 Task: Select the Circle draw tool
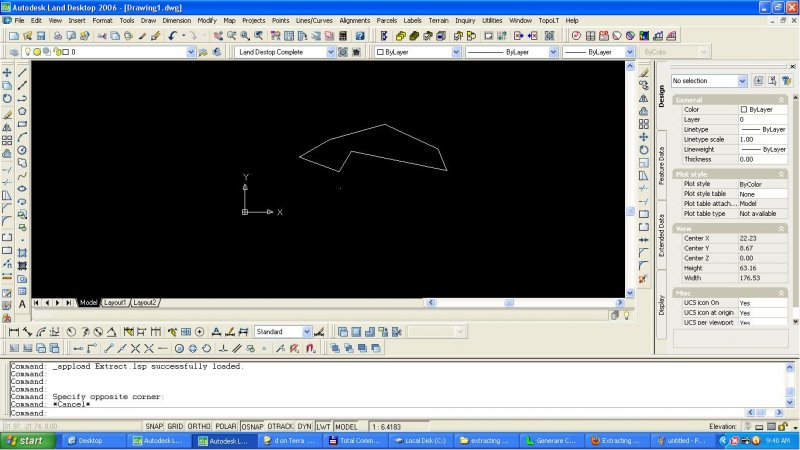point(22,150)
